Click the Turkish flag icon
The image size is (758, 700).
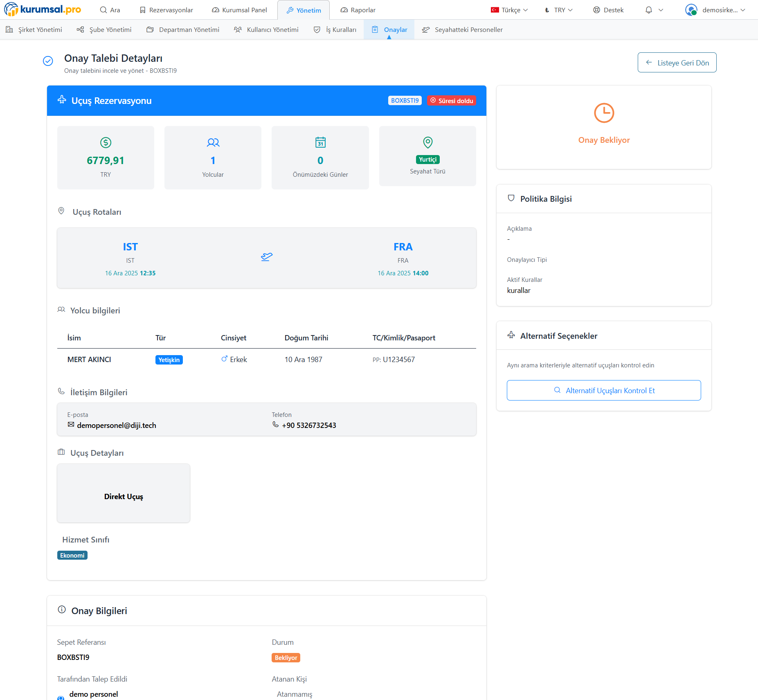click(x=495, y=10)
